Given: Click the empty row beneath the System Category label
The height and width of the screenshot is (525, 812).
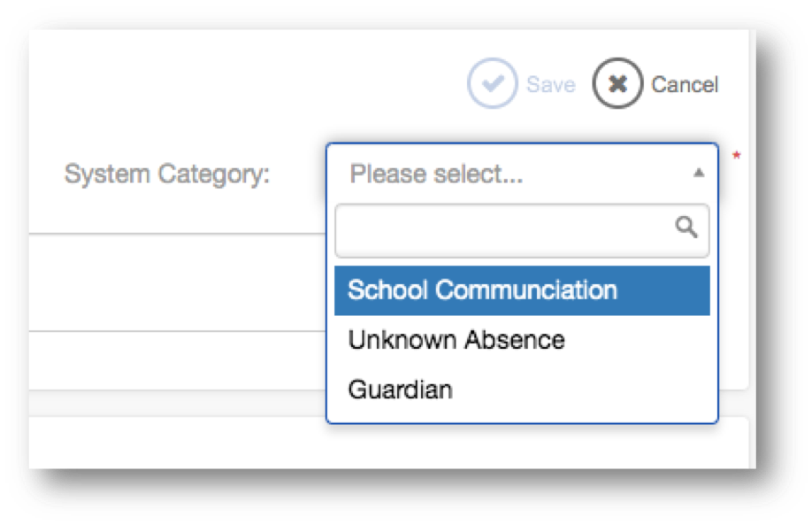Looking at the screenshot, I should [x=177, y=283].
